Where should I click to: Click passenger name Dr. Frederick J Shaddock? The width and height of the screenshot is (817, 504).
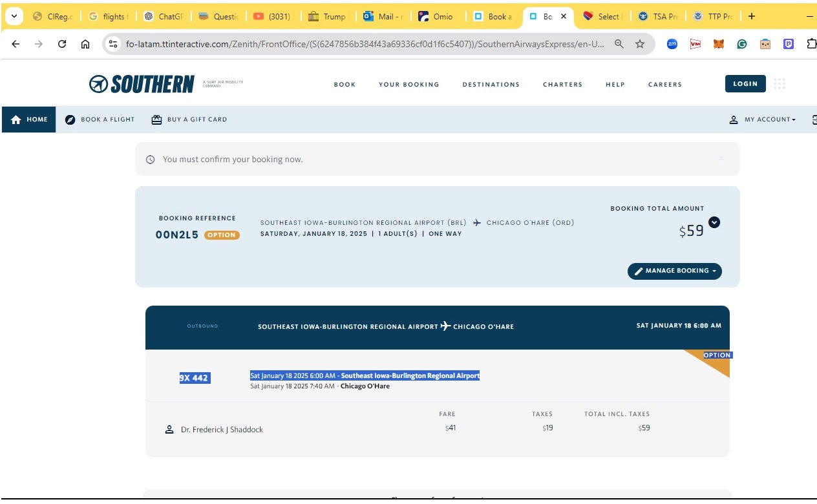(222, 430)
